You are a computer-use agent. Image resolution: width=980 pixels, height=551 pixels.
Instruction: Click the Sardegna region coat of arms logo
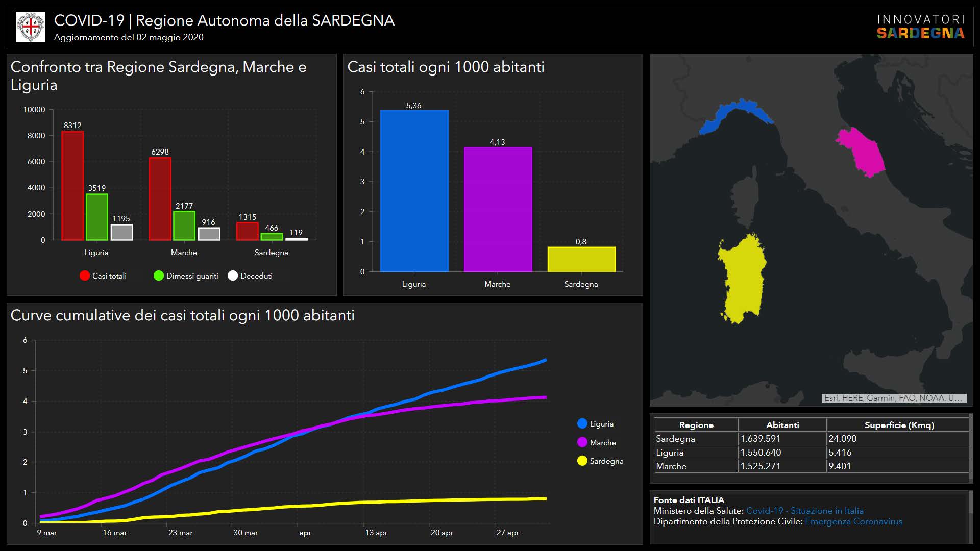(x=31, y=27)
